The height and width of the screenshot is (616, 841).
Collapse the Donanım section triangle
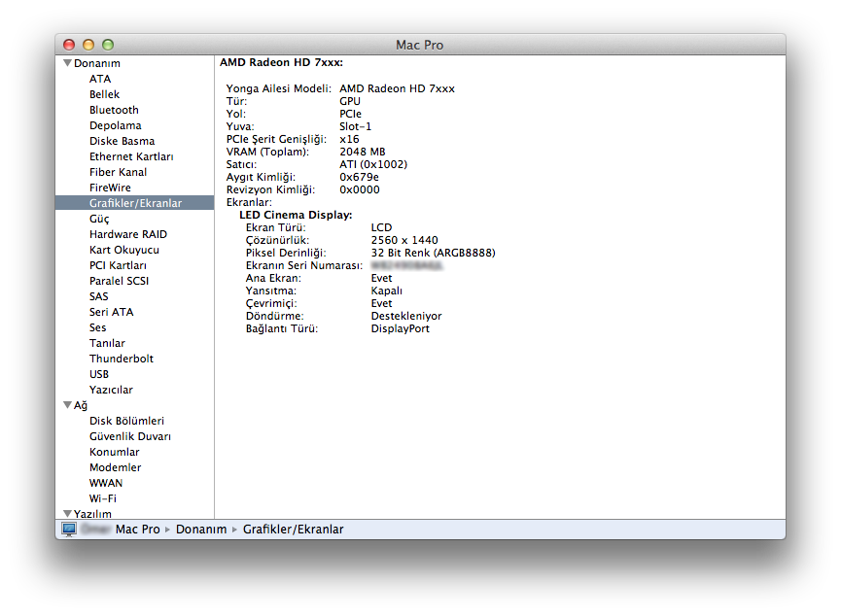68,63
